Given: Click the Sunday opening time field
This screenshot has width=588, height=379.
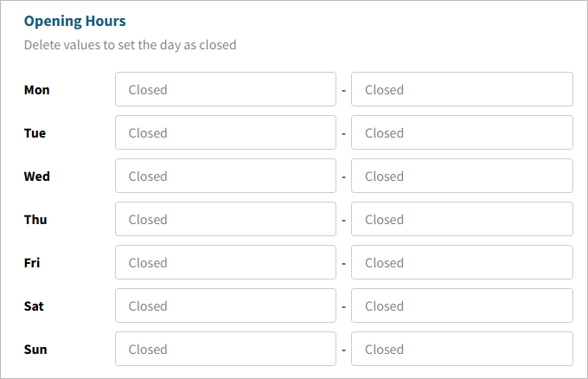Looking at the screenshot, I should tap(225, 349).
